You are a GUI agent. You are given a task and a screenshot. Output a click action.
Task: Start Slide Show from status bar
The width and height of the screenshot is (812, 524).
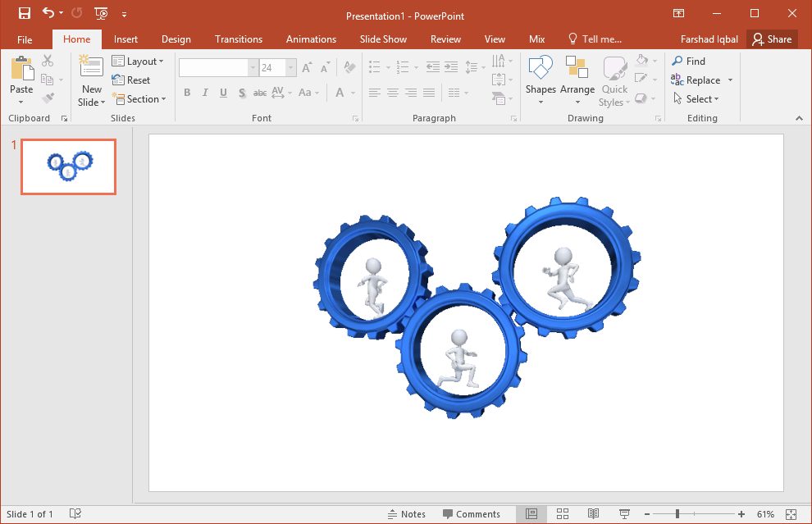(x=624, y=514)
